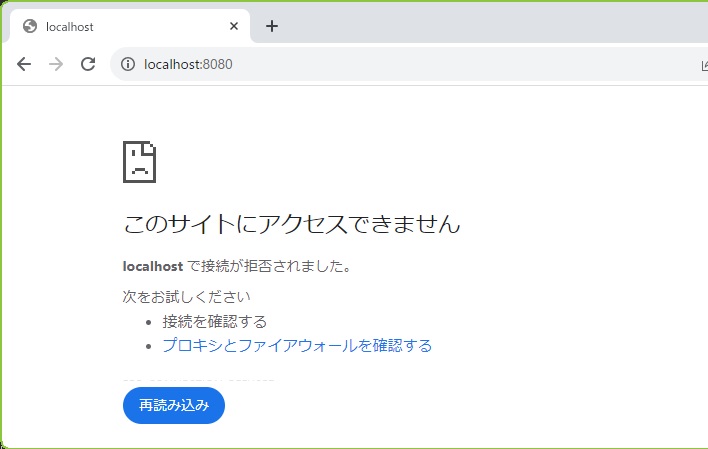Reload the page with the refresh icon
This screenshot has width=708, height=449.
point(88,64)
